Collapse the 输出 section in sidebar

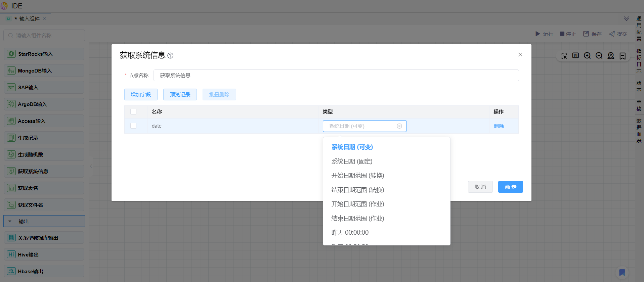click(x=10, y=221)
